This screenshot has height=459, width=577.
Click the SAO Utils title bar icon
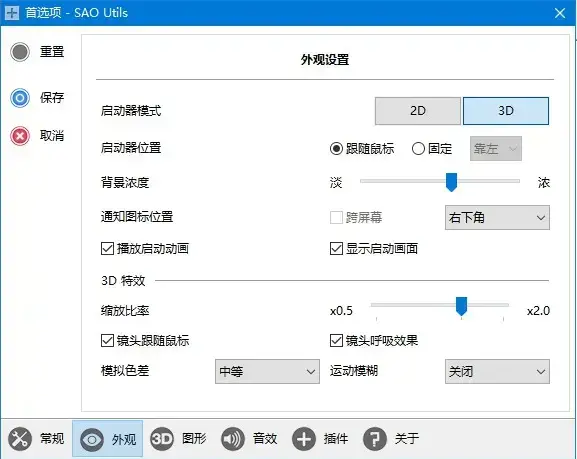click(12, 13)
